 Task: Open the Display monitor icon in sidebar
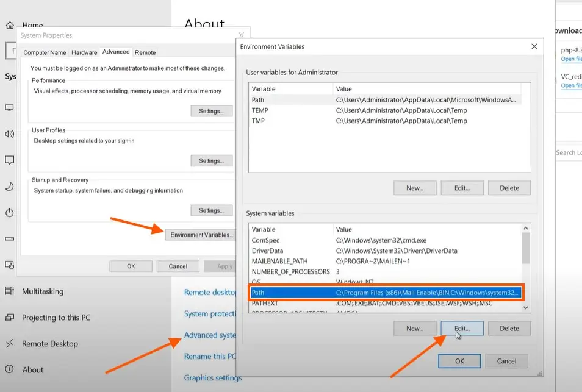(9, 107)
